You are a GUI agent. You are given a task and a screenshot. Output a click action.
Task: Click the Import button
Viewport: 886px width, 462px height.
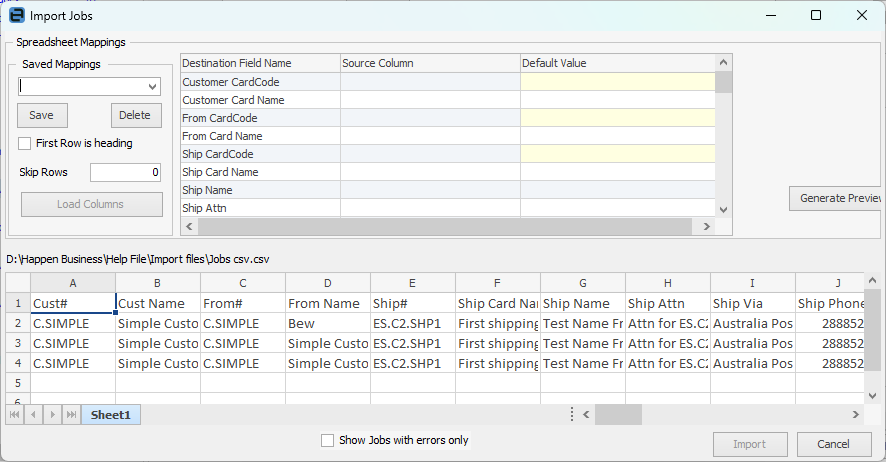[750, 444]
